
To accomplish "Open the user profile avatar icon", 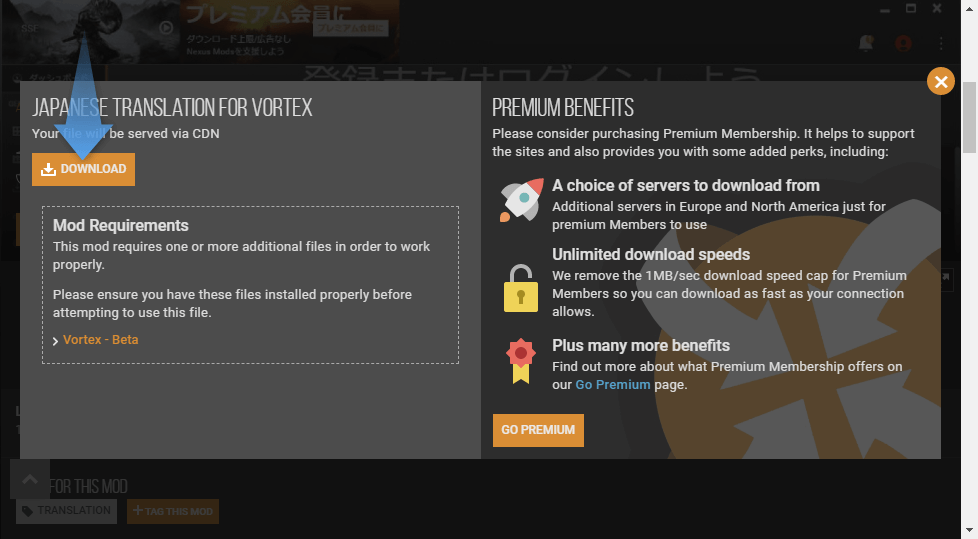I will point(903,43).
